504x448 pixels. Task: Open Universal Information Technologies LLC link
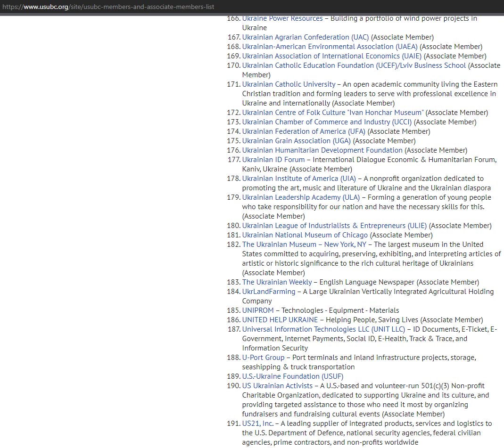(x=323, y=329)
